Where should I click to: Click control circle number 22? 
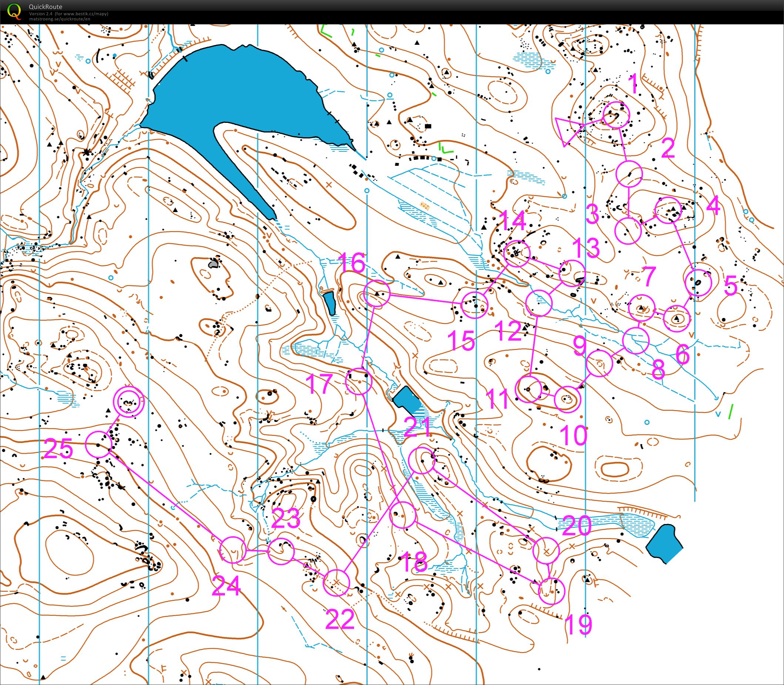[x=336, y=582]
